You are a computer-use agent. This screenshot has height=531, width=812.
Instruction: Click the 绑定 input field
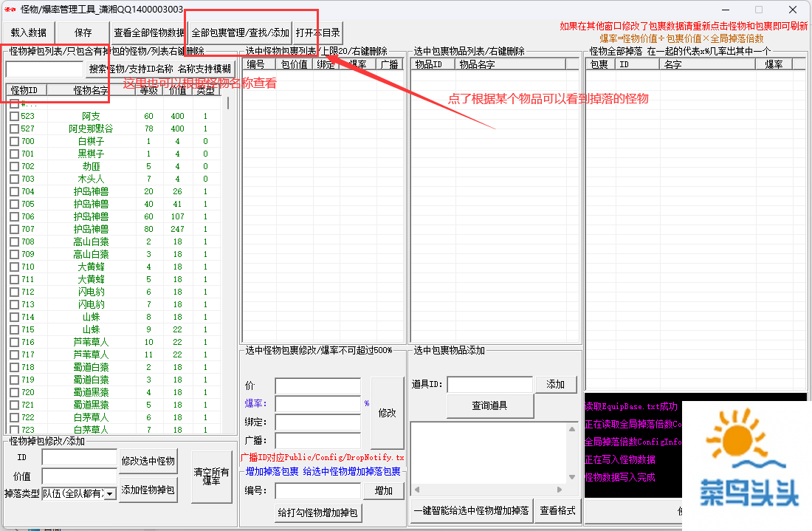[318, 422]
